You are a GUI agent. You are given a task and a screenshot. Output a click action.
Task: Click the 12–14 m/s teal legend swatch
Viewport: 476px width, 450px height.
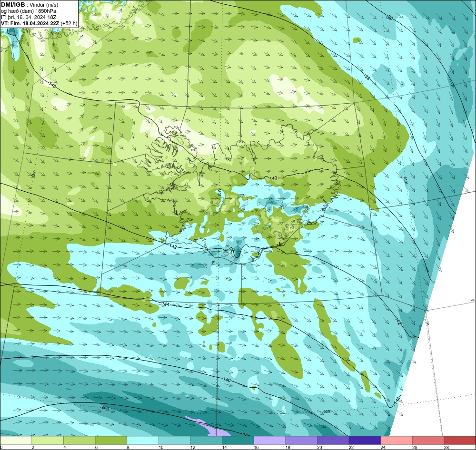[x=206, y=440]
